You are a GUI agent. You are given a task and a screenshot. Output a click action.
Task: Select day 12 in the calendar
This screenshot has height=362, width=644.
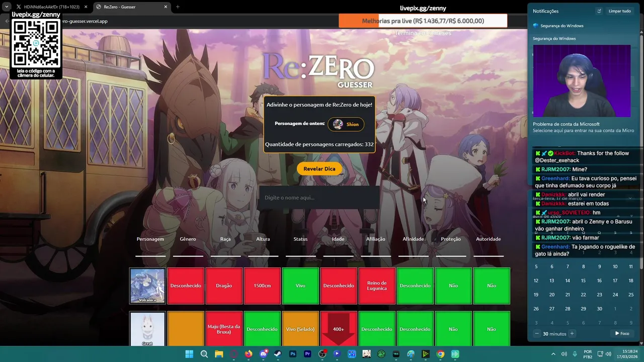click(536, 281)
